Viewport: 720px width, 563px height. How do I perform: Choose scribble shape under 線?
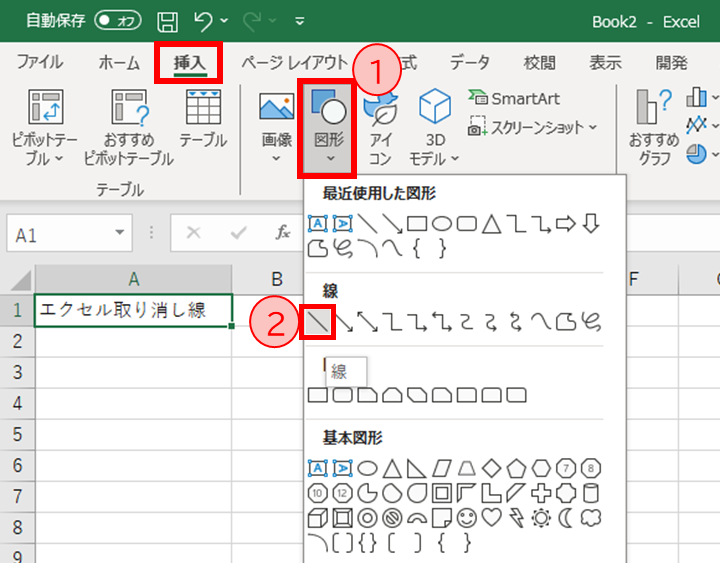tap(591, 321)
